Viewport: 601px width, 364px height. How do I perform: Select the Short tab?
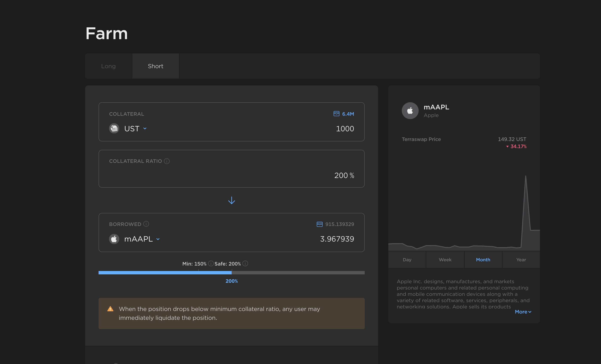(x=155, y=66)
